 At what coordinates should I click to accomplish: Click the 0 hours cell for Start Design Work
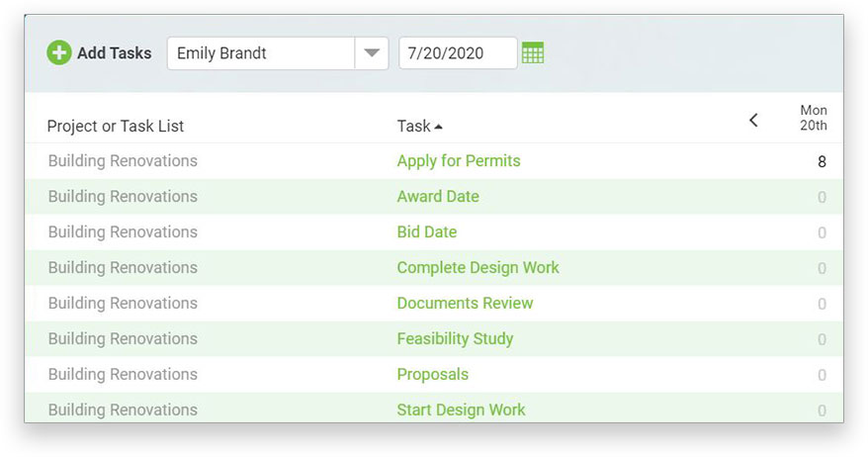click(x=822, y=411)
